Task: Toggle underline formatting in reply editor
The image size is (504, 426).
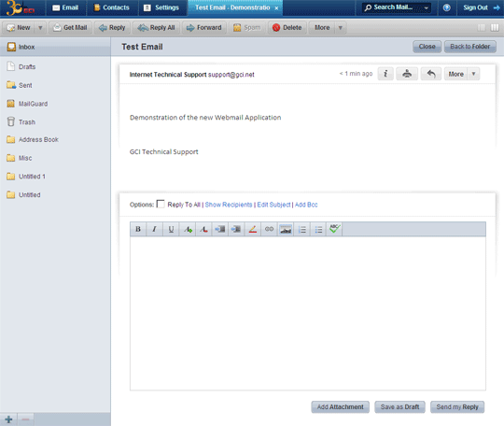Action: (171, 229)
